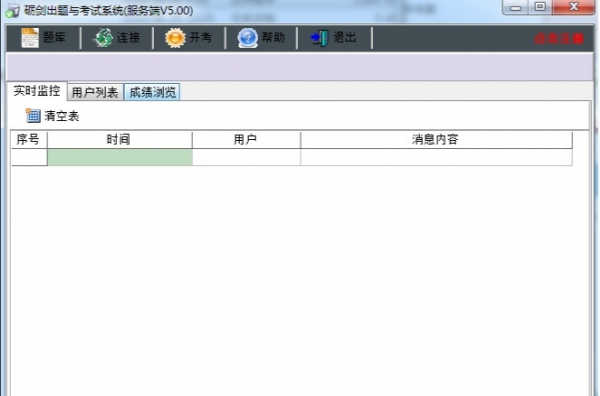This screenshot has width=600, height=396.
Task: Open the 成绩浏览 tab
Action: (x=152, y=92)
